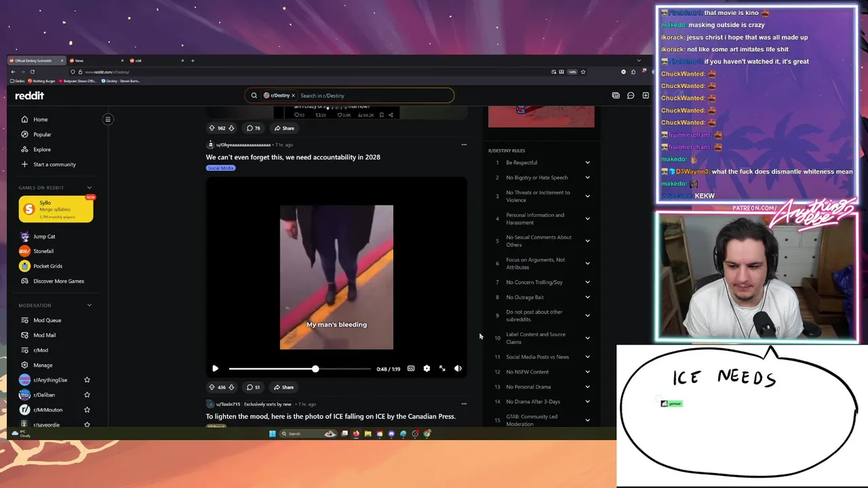This screenshot has height=488, width=868.
Task: Favorite r/MrMouton with the star
Action: coord(87,410)
